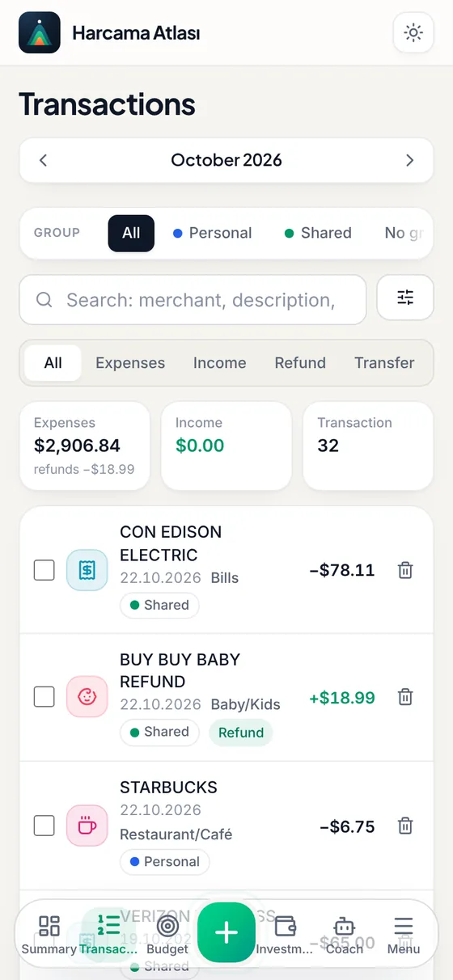Open the filter sliders icon button
Screen dimensions: 453x980
tap(405, 298)
